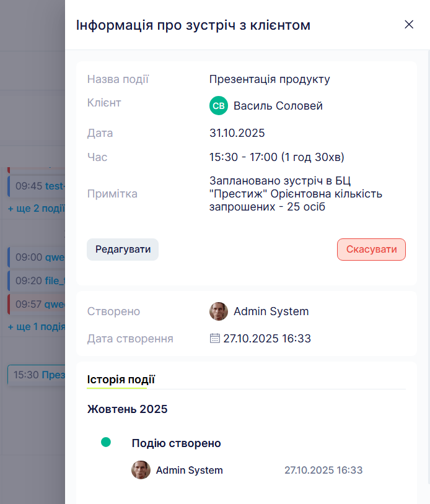Open the 15:30 През calendar event
This screenshot has width=430, height=504.
(37, 375)
